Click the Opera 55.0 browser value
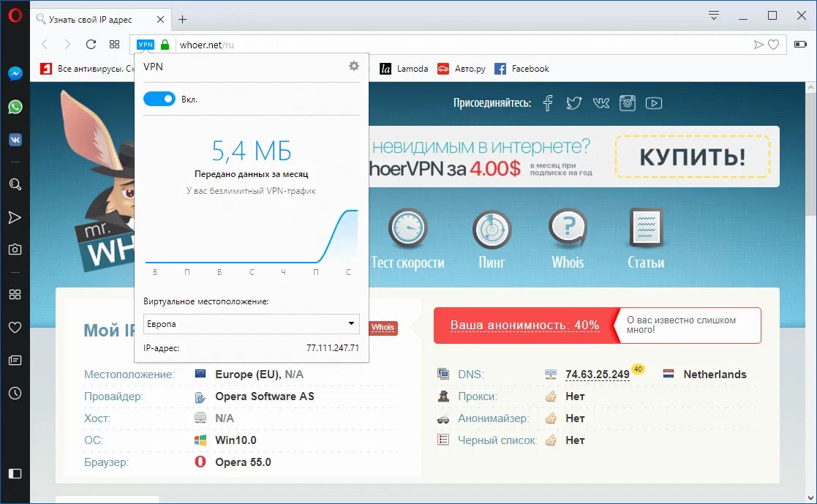Viewport: 817px width, 504px height. 243,462
